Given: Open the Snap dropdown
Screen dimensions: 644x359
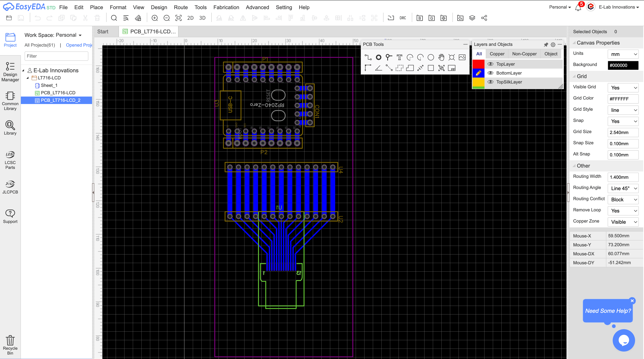Looking at the screenshot, I should [x=623, y=121].
